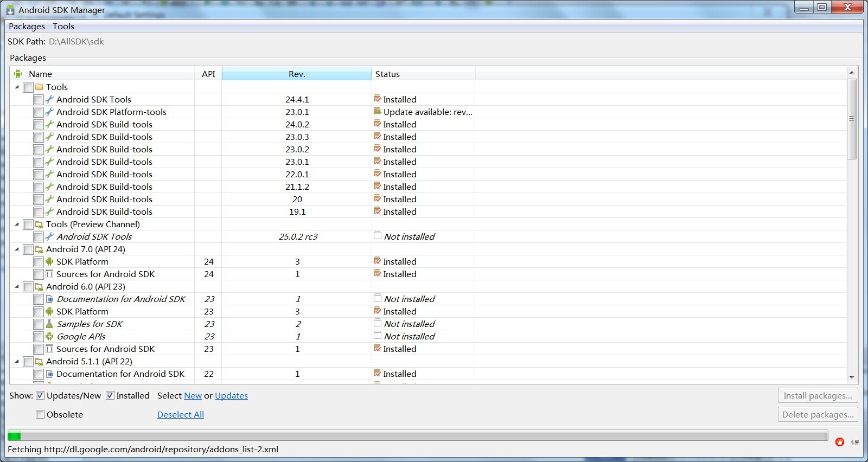Sort by the API column header
The height and width of the screenshot is (462, 868).
point(208,74)
